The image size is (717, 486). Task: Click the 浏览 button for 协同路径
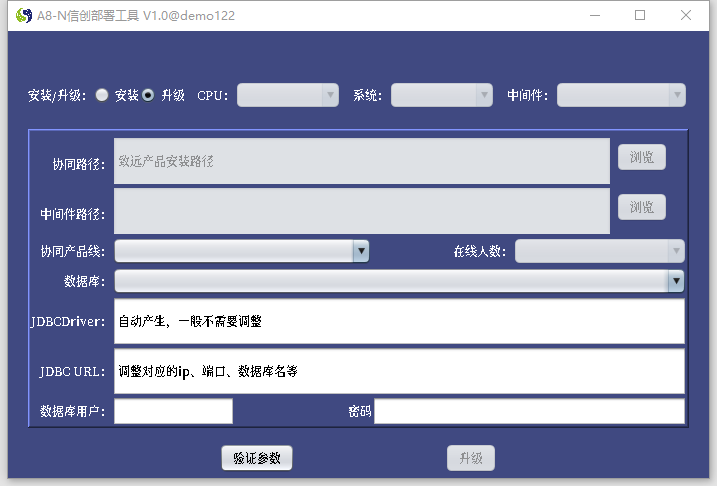pyautogui.click(x=642, y=157)
